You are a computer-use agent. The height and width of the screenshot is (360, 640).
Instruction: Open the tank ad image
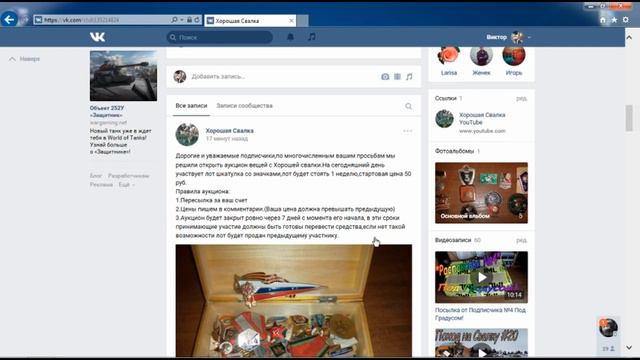pyautogui.click(x=123, y=76)
